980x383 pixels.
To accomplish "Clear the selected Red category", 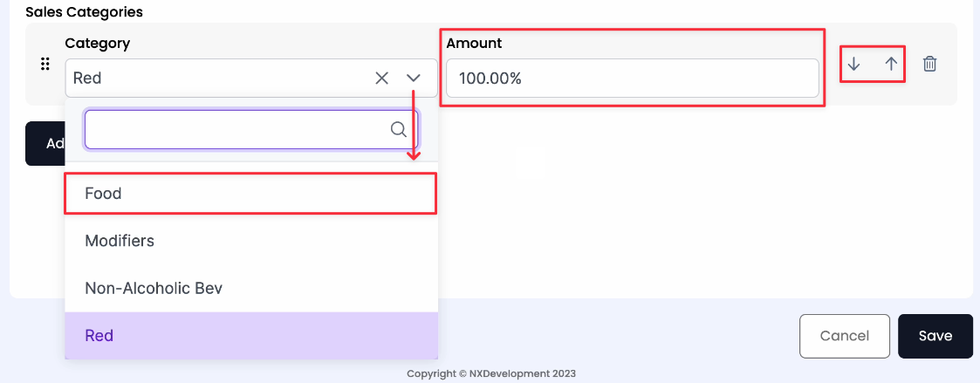I will point(381,78).
